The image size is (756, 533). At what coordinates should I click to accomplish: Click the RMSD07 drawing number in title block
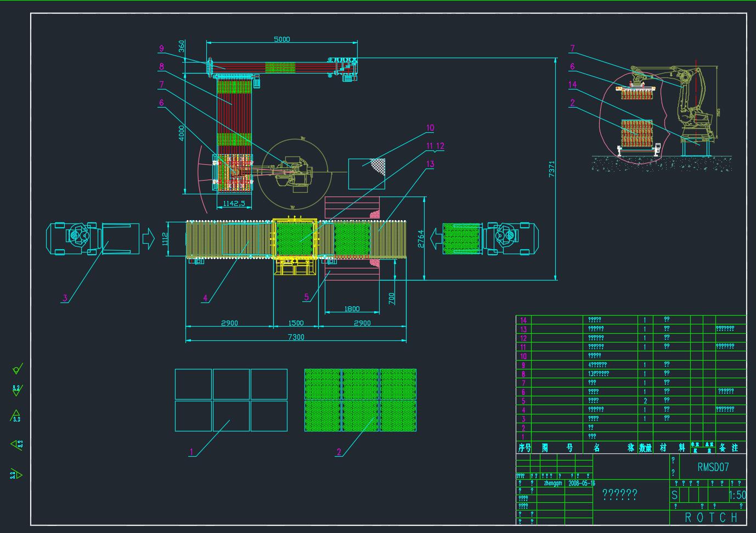(x=713, y=468)
